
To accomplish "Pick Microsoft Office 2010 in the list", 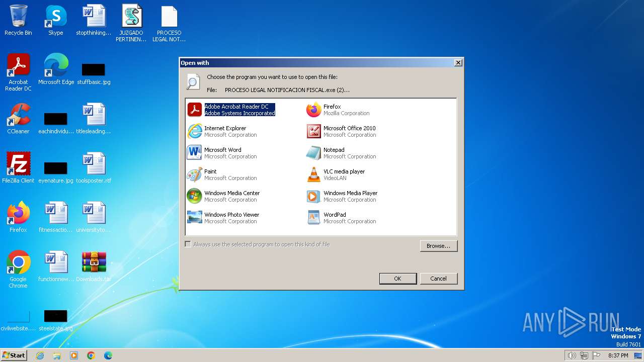I will point(341,131).
